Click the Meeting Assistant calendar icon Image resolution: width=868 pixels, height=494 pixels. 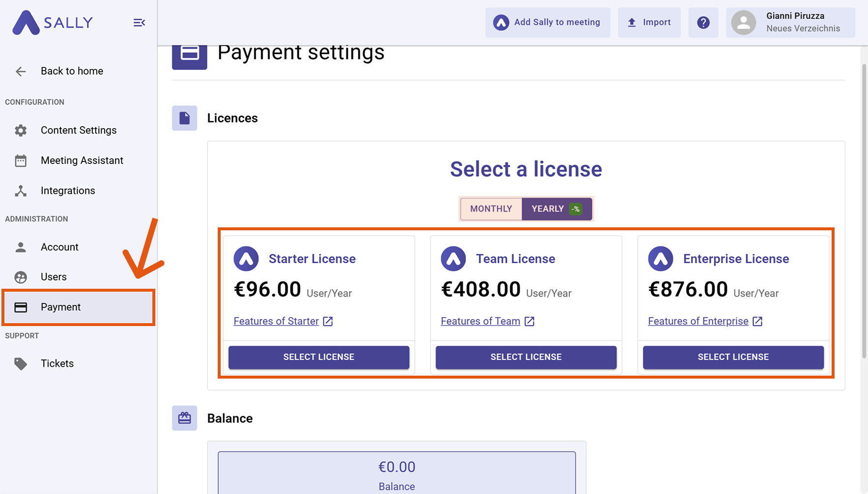(x=21, y=161)
